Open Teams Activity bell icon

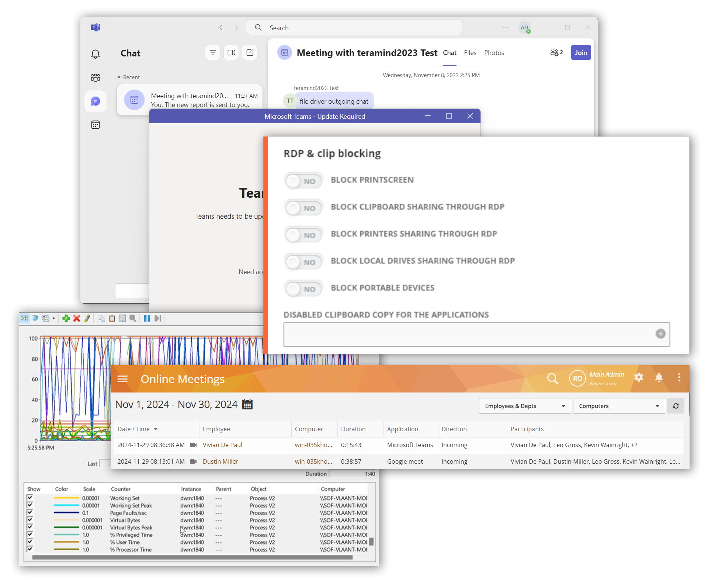tap(96, 54)
